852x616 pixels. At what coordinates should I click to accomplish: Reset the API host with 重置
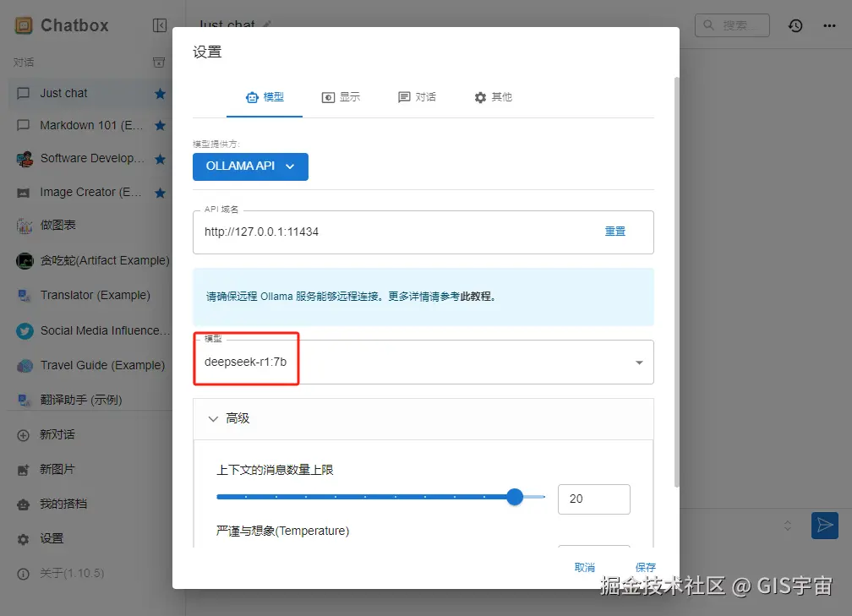615,232
